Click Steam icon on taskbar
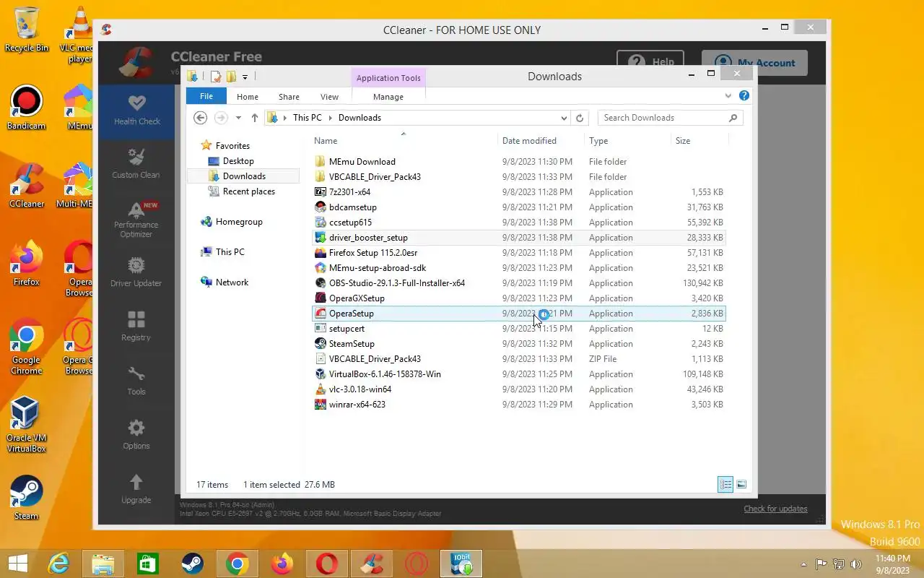The height and width of the screenshot is (578, 924). [x=192, y=564]
